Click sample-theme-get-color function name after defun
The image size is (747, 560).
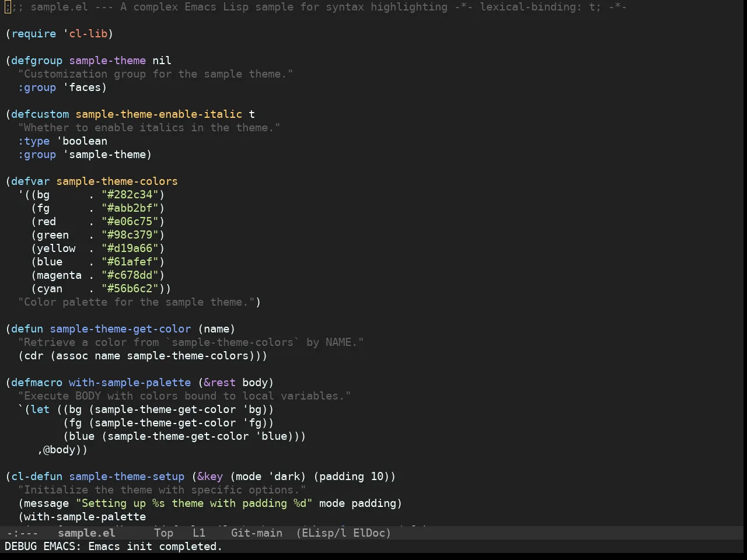[120, 329]
